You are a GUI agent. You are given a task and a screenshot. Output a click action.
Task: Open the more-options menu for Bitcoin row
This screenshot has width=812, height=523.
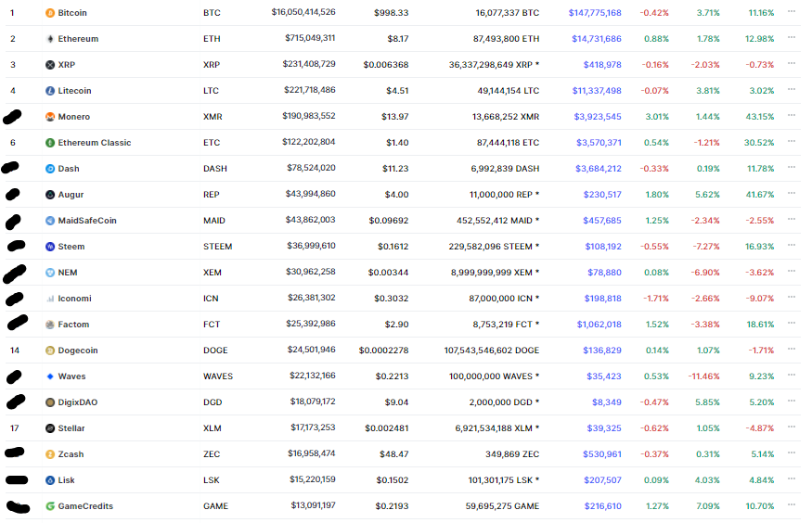[792, 11]
